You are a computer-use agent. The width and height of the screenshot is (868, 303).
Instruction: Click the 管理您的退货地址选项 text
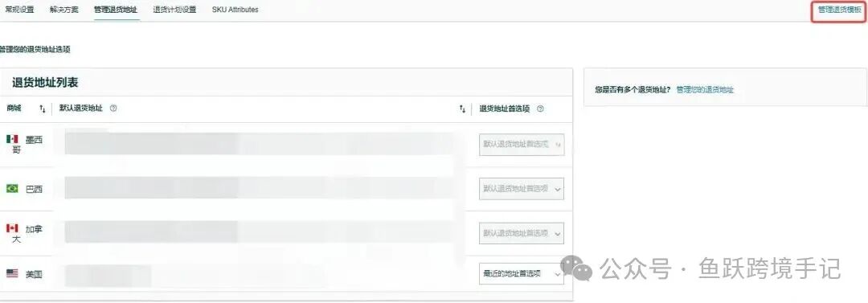tap(35, 49)
